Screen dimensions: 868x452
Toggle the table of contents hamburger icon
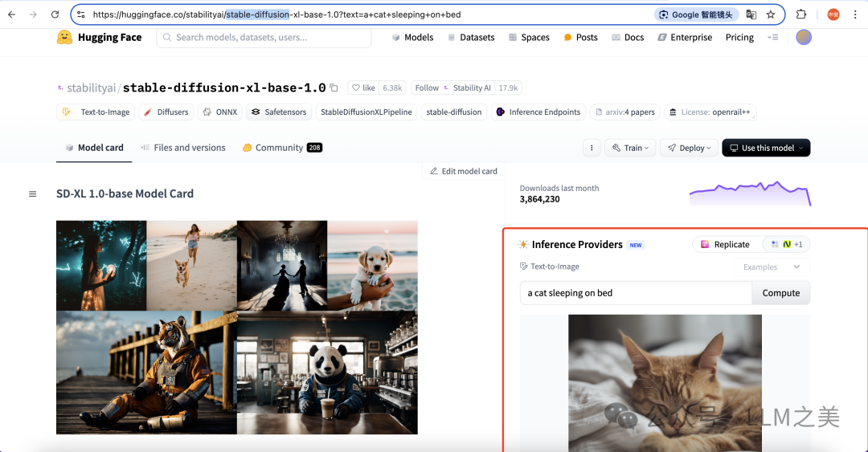[x=33, y=194]
